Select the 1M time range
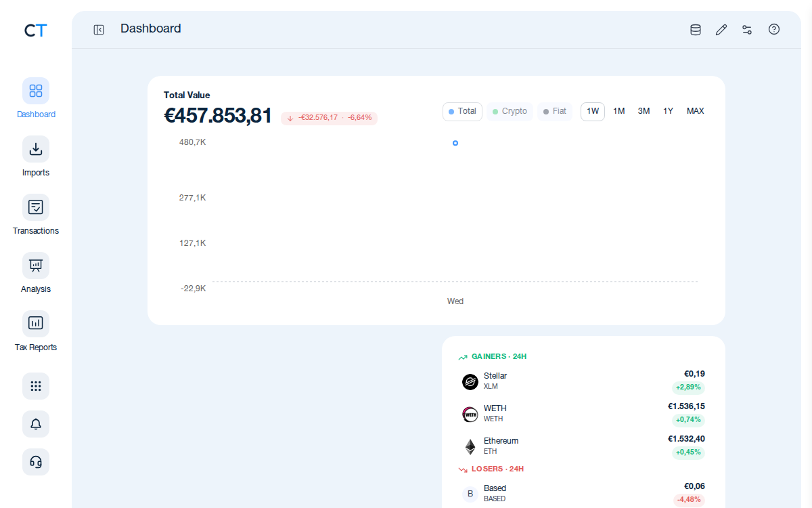 [x=619, y=112]
